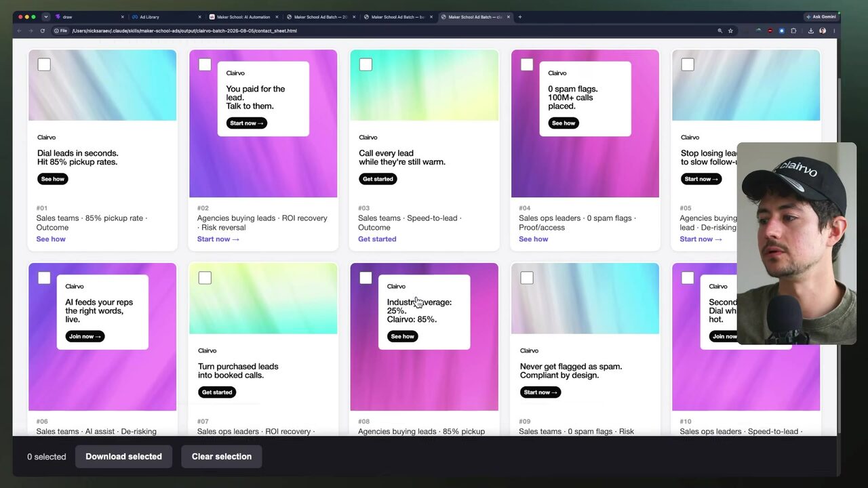The width and height of the screenshot is (868, 488).
Task: Click the Ask Gemini button
Action: [x=821, y=17]
